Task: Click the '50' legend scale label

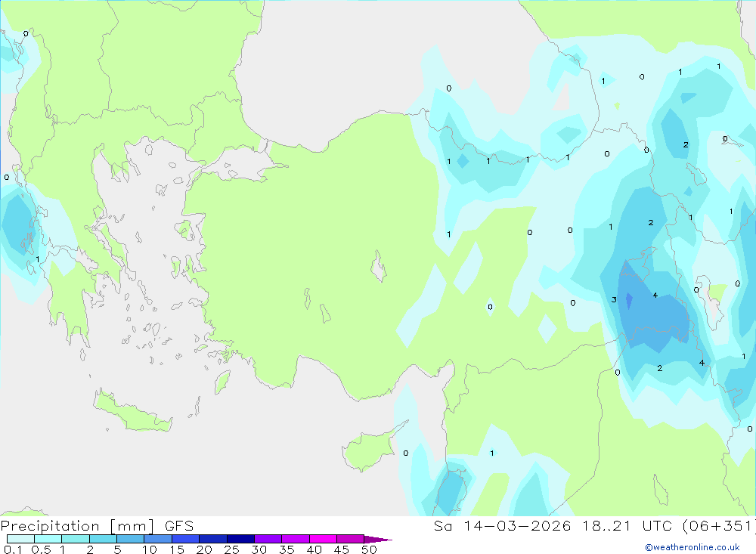Action: click(370, 549)
